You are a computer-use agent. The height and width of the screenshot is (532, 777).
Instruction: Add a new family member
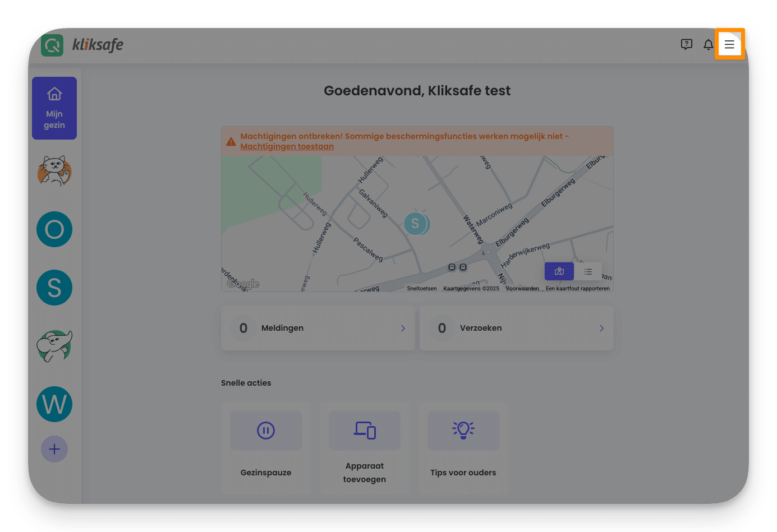tap(54, 449)
